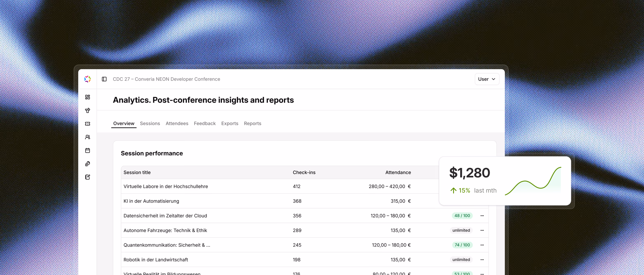Screen dimensions: 644x275
Task: Click check-ins value 412
Action: pos(297,186)
